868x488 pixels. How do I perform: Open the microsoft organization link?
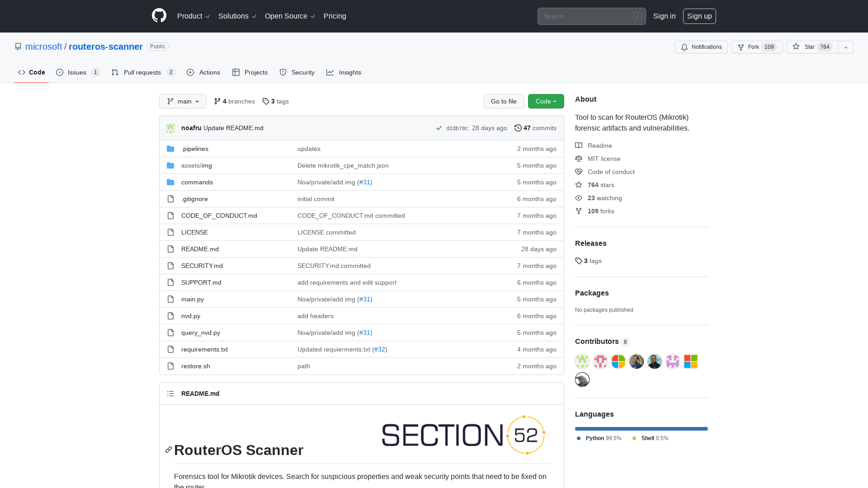point(44,47)
